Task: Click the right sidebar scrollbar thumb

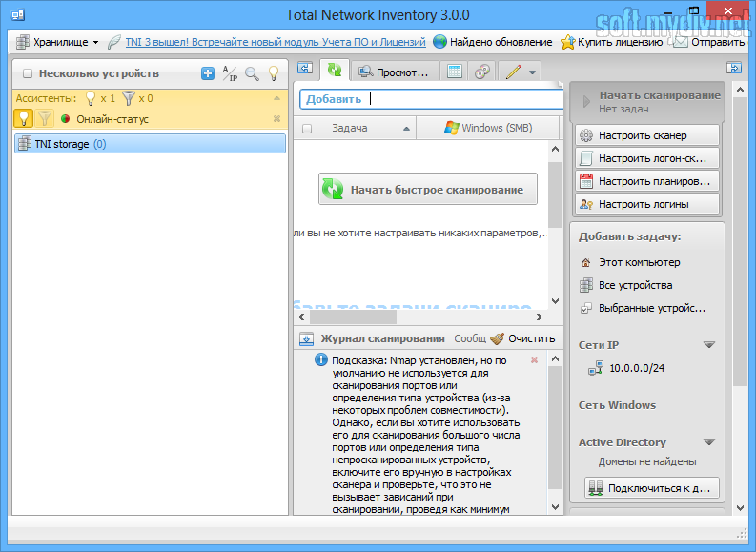Action: 741,241
